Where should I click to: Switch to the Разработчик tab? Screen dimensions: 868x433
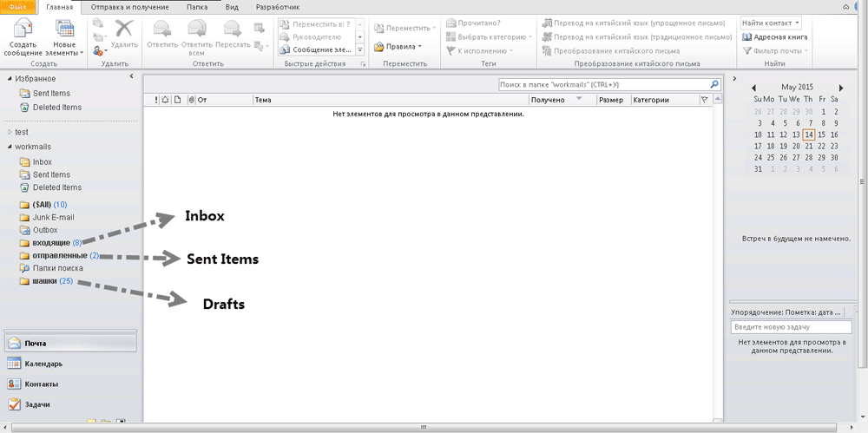click(278, 8)
